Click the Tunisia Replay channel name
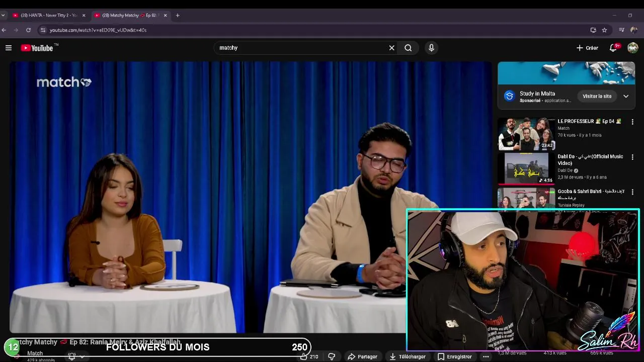The height and width of the screenshot is (362, 644). pos(571,205)
